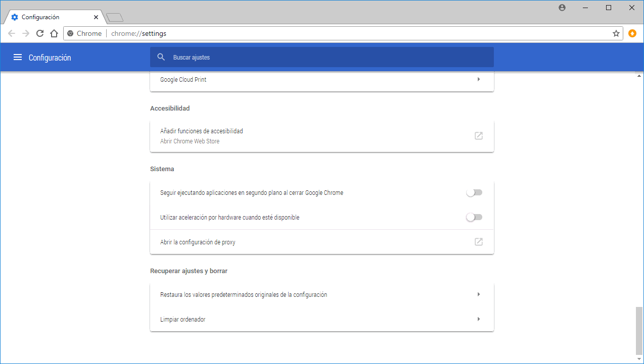Expand Google Cloud Print options
Viewport: 644px width, 364px height.
tap(478, 79)
